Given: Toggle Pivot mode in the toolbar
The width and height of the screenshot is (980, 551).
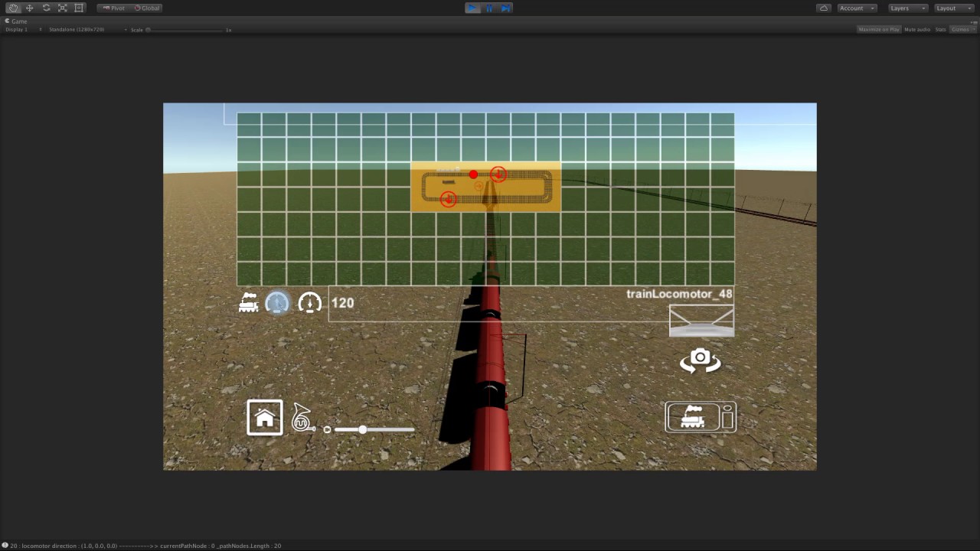Looking at the screenshot, I should pyautogui.click(x=113, y=8).
